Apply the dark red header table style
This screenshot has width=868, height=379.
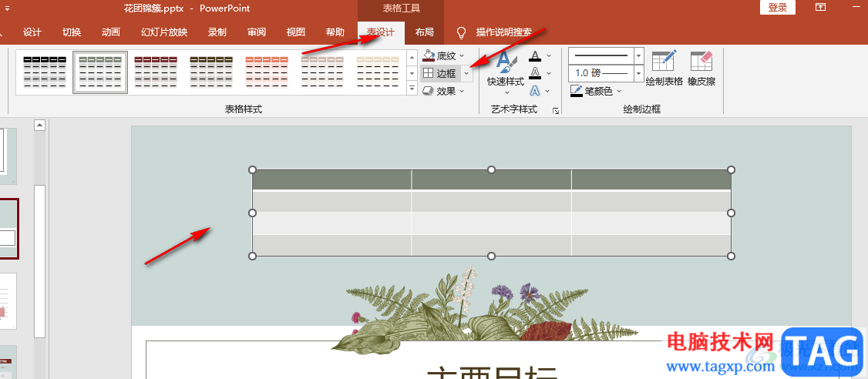click(x=156, y=72)
